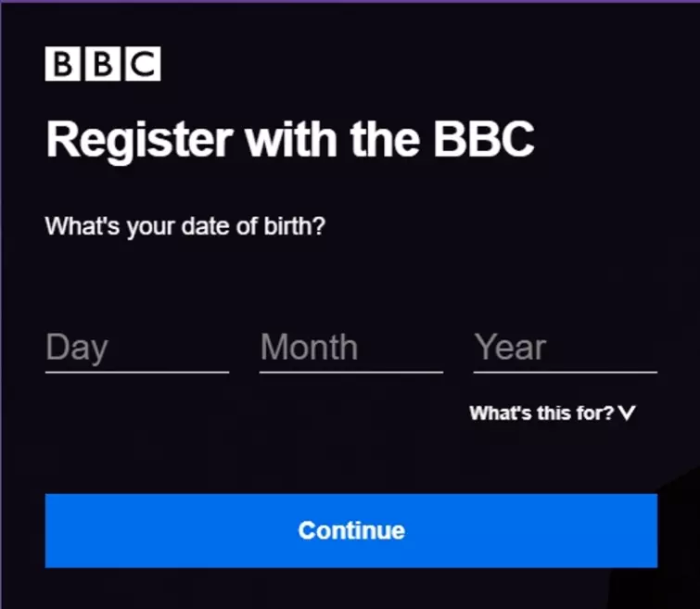This screenshot has width=700, height=609.
Task: Focus the Day input field
Action: click(137, 349)
